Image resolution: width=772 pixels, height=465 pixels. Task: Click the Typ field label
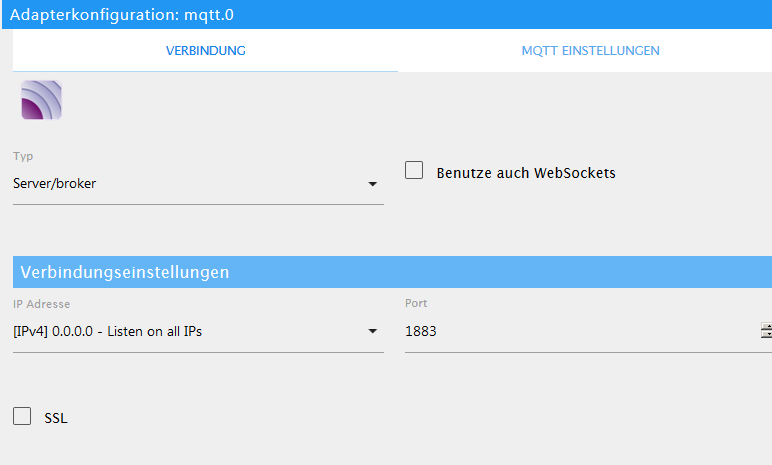[23, 156]
